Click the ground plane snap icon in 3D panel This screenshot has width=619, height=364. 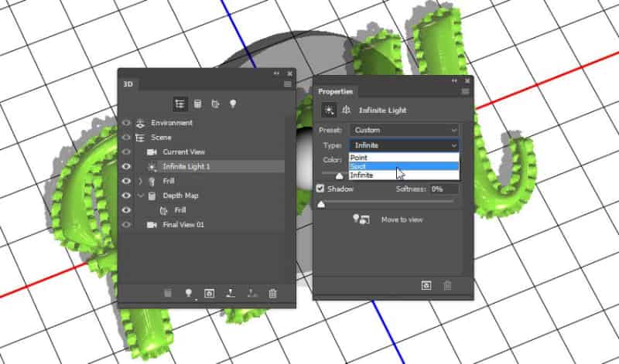[x=231, y=293]
